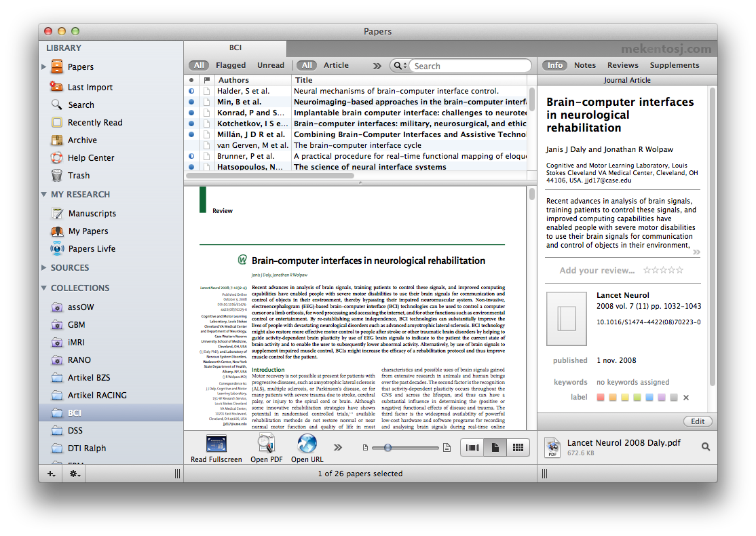
Task: Toggle the Flagged filter
Action: 231,65
